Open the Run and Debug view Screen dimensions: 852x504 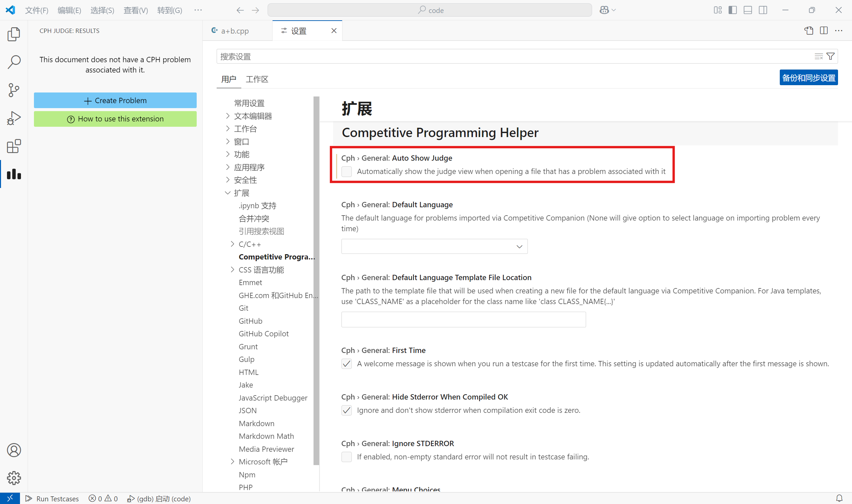click(14, 118)
